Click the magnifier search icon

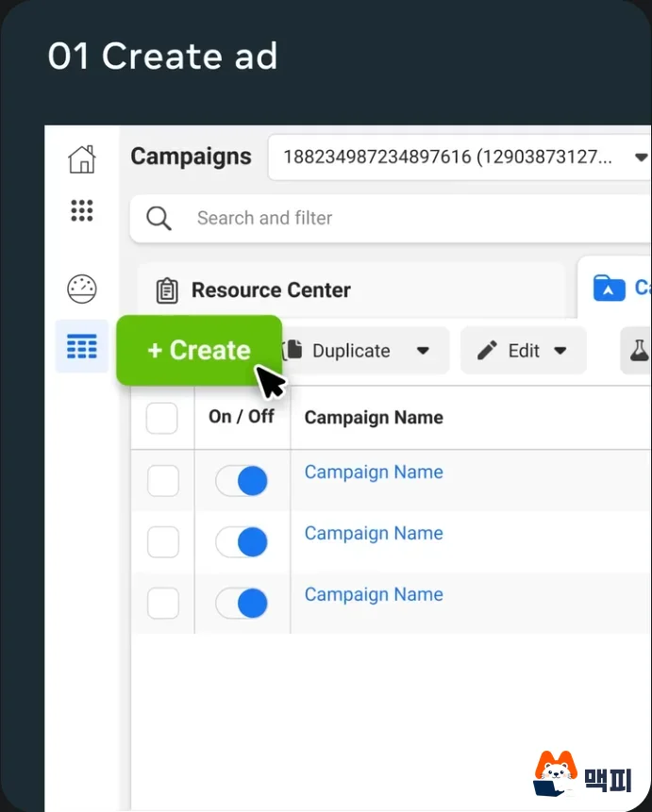159,219
